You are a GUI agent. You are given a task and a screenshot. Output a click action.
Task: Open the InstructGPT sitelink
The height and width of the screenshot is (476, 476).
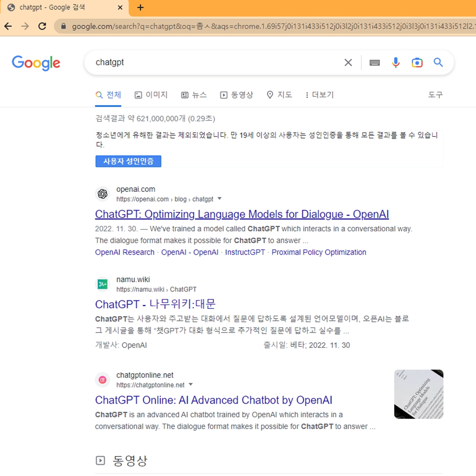coord(245,252)
